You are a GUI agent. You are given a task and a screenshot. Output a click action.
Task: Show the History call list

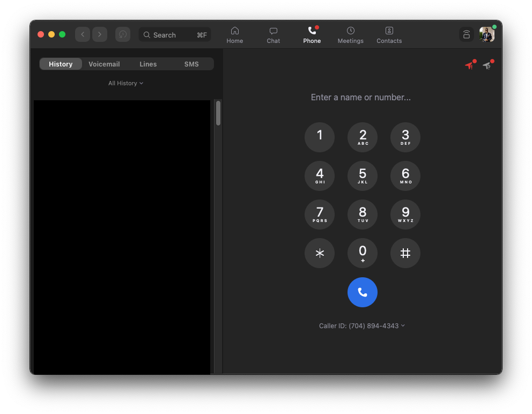click(x=61, y=64)
